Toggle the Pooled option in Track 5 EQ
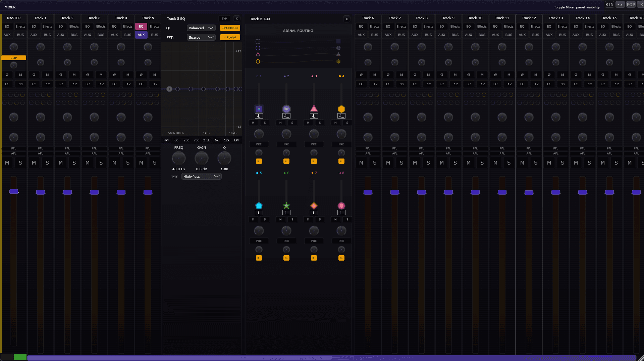 click(x=230, y=37)
